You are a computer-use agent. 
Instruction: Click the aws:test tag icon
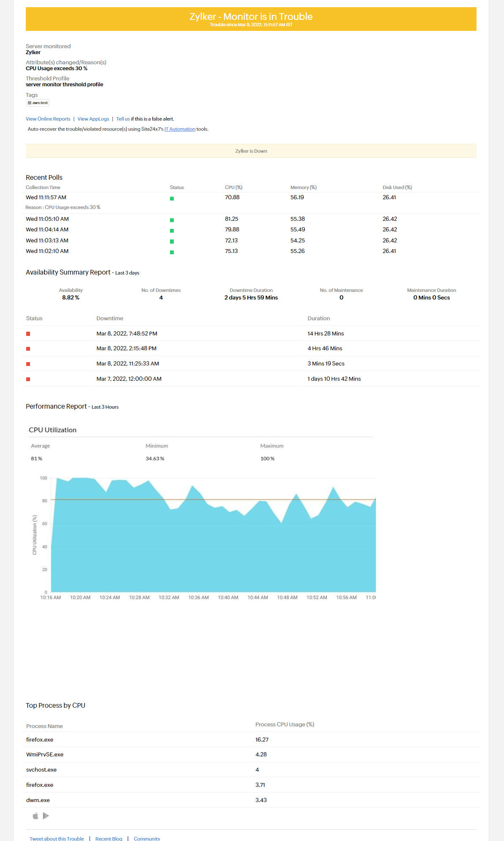click(30, 103)
